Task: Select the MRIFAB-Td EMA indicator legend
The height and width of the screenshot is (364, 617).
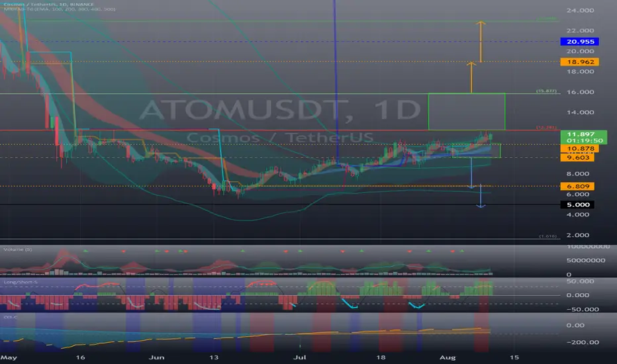Action: (60, 9)
